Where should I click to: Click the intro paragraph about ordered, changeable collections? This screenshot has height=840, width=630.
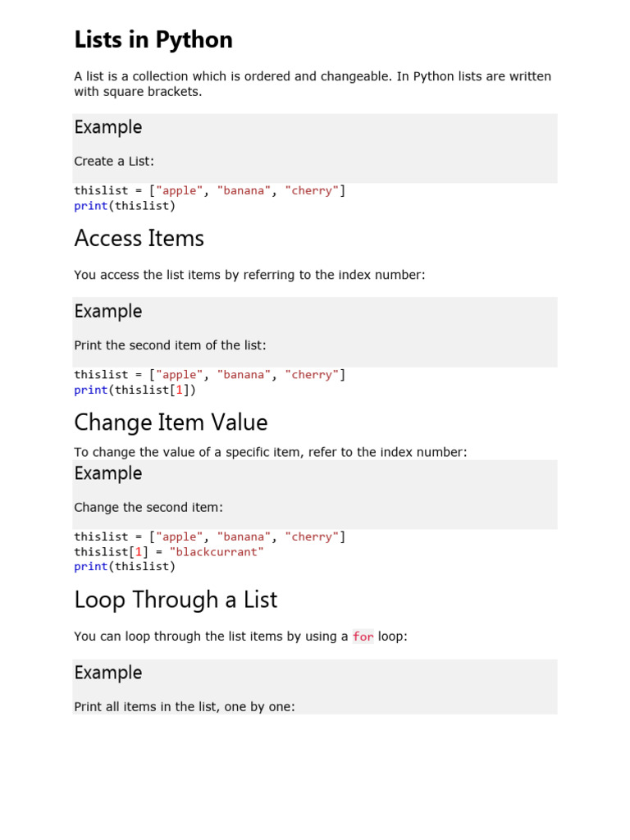(x=312, y=84)
